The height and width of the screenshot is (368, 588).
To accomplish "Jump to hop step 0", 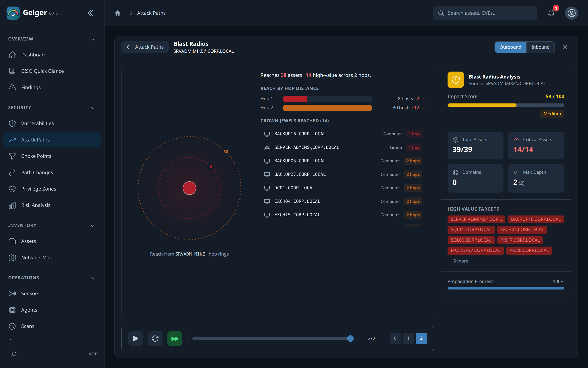I will coord(395,338).
